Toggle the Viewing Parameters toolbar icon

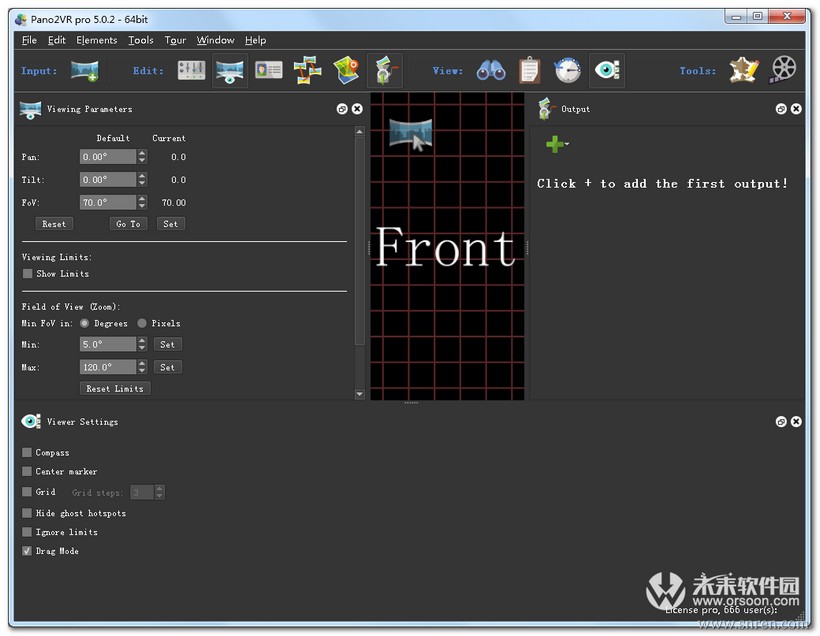230,71
